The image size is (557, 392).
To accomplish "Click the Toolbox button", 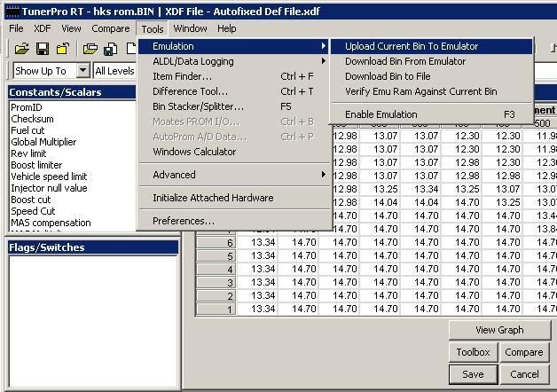I will coord(473,352).
